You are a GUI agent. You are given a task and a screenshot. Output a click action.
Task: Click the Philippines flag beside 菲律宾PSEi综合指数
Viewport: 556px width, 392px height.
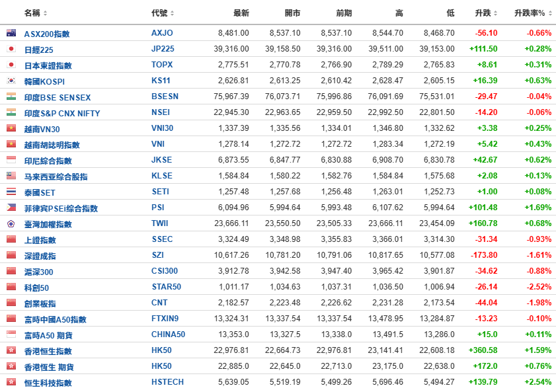point(11,208)
